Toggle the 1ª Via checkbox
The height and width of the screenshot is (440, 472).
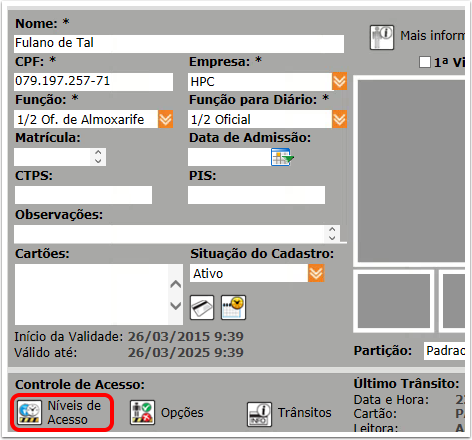tap(425, 62)
